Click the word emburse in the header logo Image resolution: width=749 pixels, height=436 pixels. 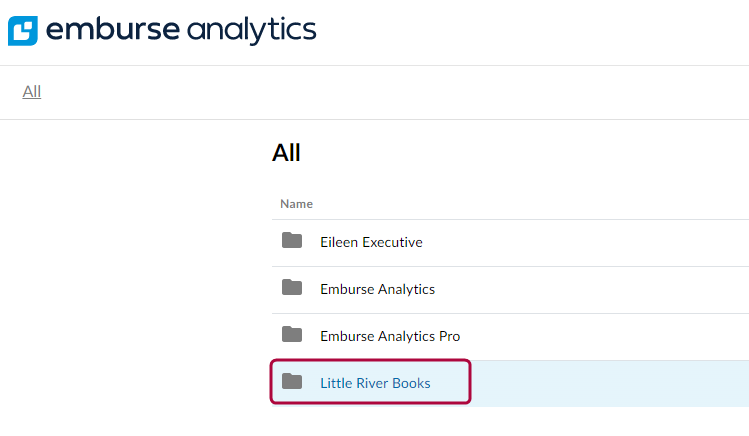(113, 30)
